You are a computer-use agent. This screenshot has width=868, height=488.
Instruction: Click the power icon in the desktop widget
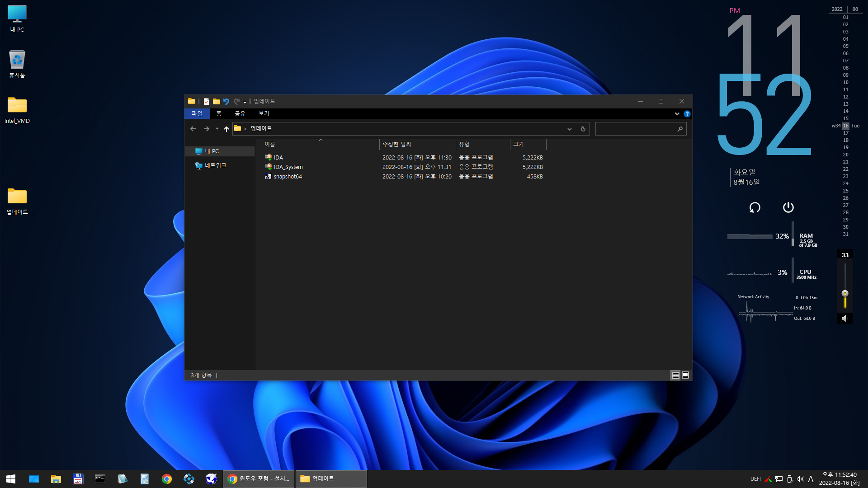(788, 207)
